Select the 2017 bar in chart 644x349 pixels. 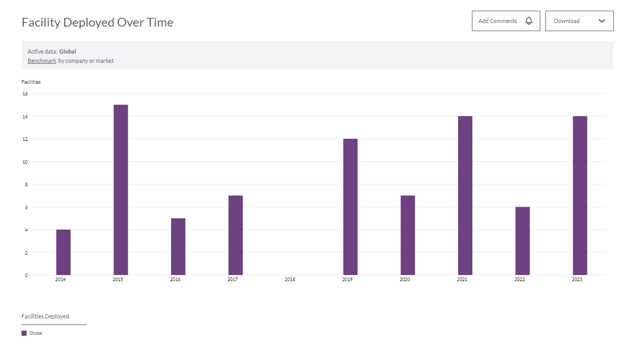235,235
